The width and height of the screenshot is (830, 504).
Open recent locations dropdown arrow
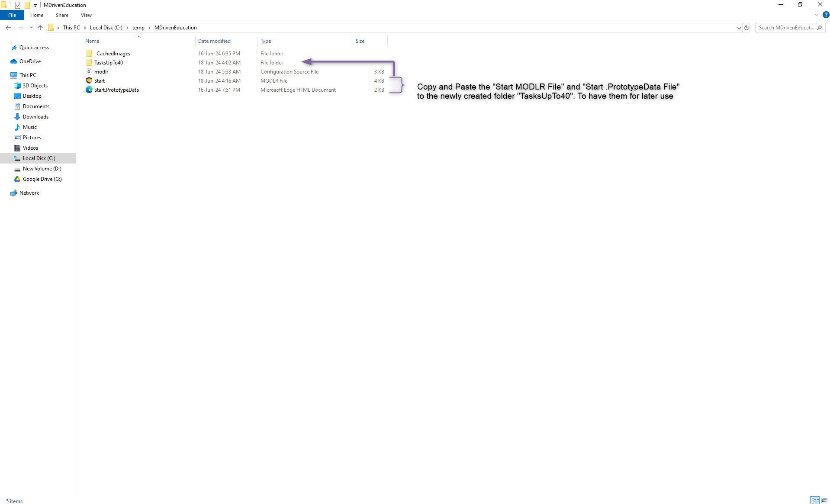pyautogui.click(x=31, y=28)
